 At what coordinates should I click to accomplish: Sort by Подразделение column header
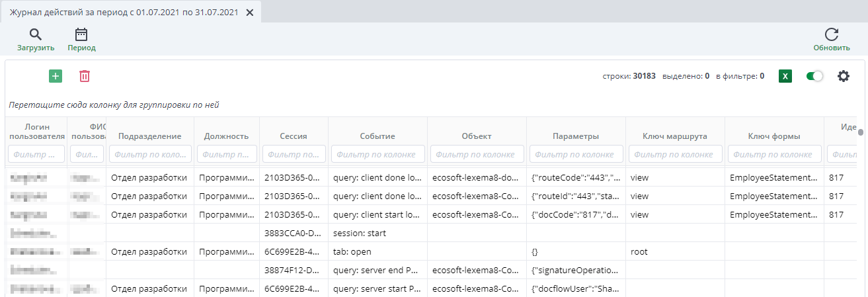pos(149,136)
